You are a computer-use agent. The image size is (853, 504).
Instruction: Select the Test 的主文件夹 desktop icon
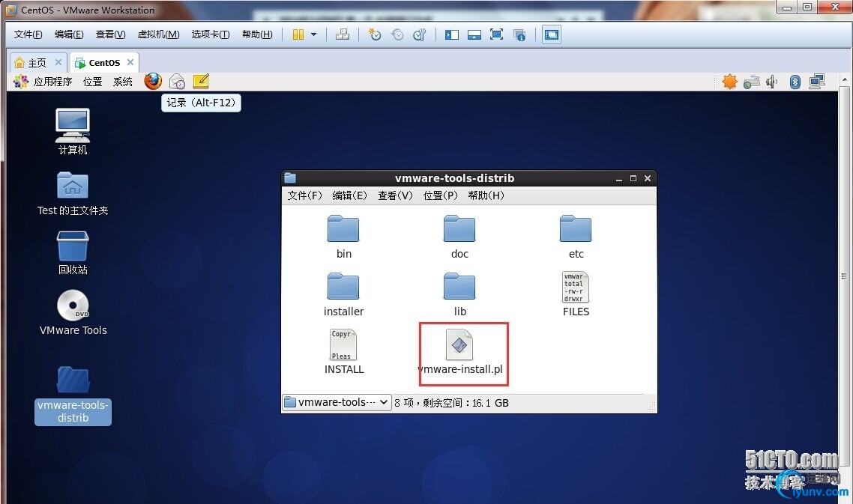[x=73, y=193]
